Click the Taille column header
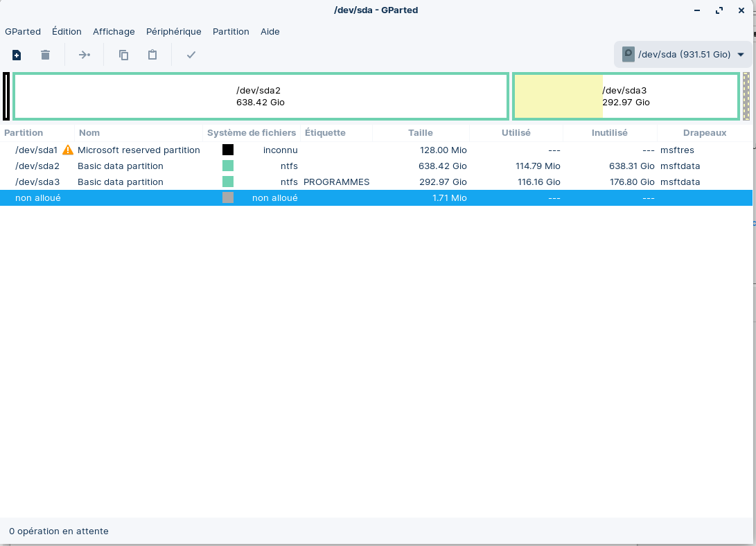This screenshot has width=756, height=546. pos(420,132)
